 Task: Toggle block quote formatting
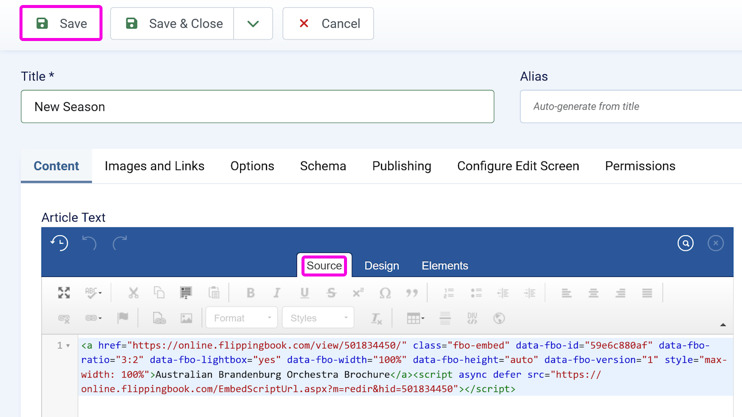(x=412, y=293)
